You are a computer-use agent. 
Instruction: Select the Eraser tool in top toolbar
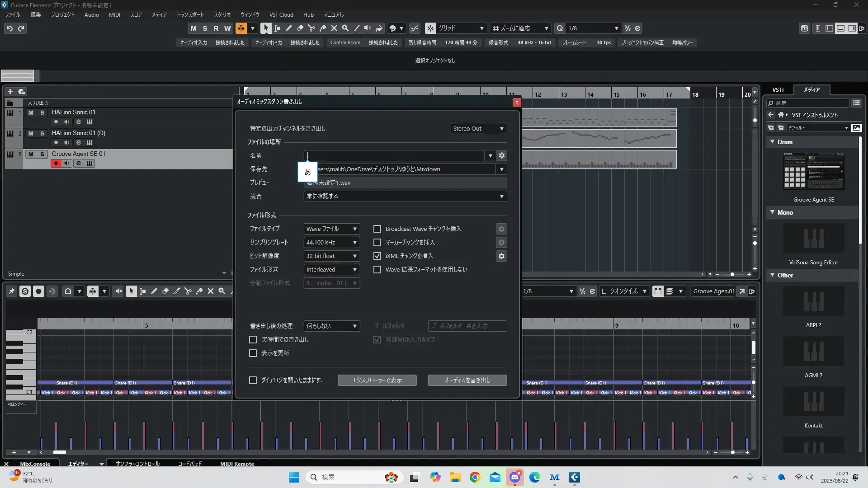tap(300, 28)
